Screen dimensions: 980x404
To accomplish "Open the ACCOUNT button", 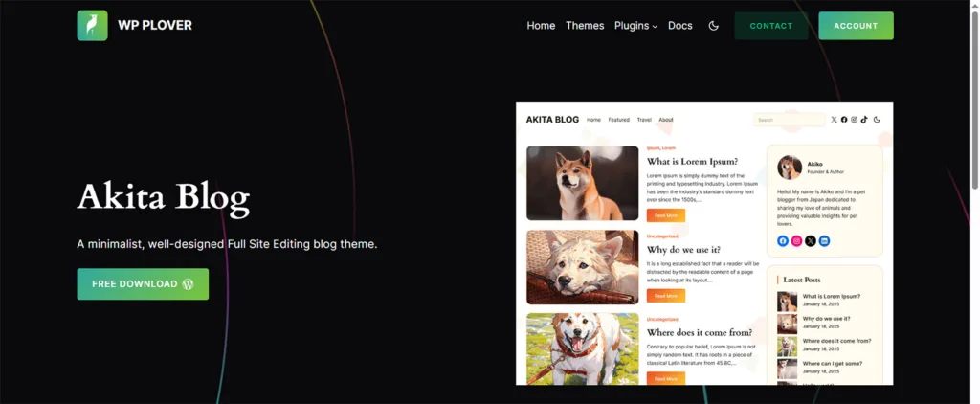I will (x=856, y=26).
